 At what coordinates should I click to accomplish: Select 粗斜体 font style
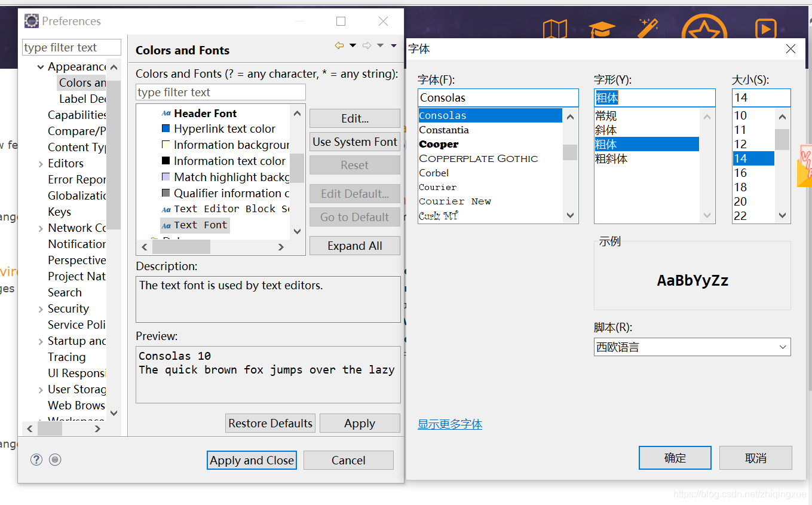click(611, 158)
